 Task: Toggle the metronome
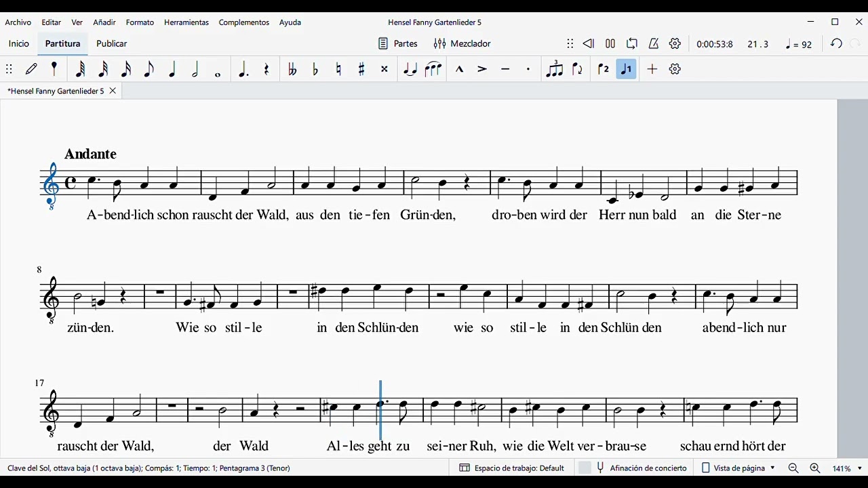[x=654, y=43]
